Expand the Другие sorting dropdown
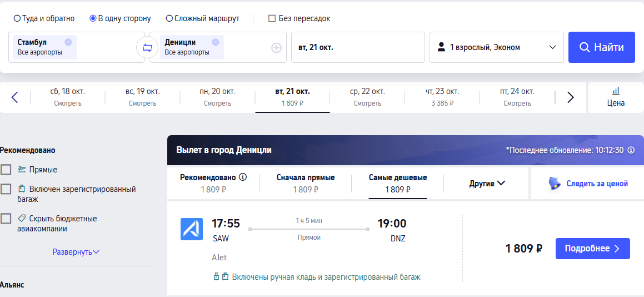This screenshot has width=644, height=297. 487,184
